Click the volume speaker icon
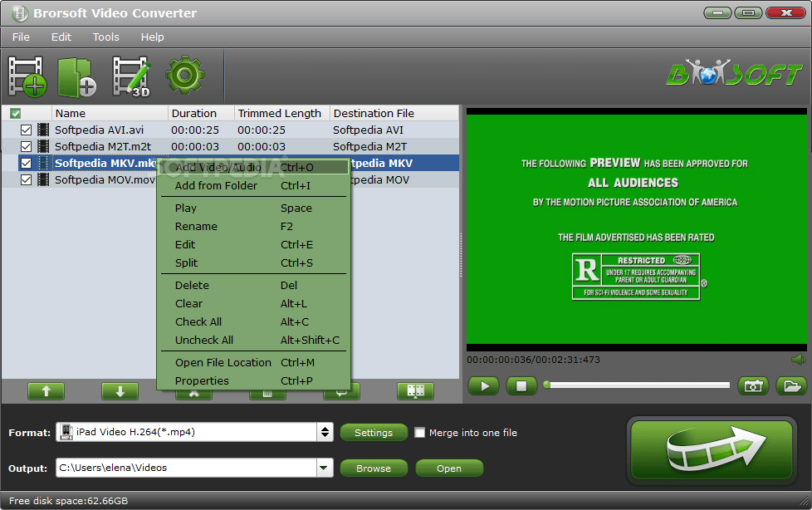 pyautogui.click(x=799, y=359)
